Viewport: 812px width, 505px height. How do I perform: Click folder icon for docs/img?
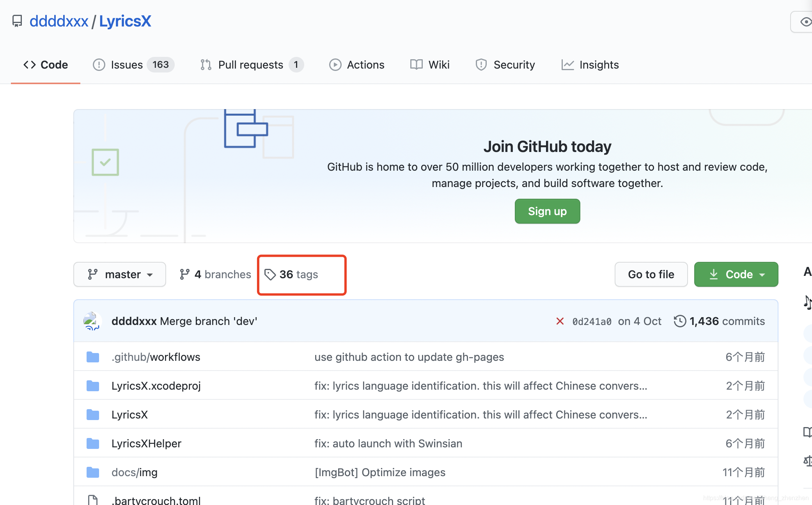click(x=93, y=472)
